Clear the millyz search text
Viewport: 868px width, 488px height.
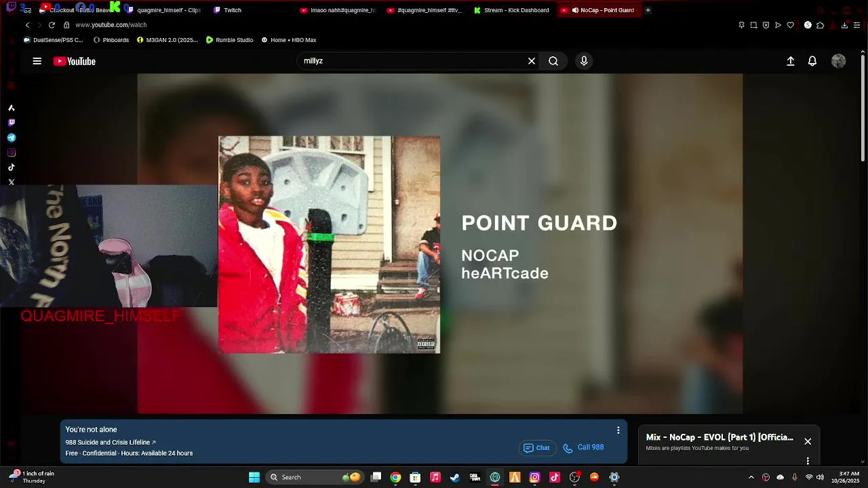pyautogui.click(x=532, y=61)
